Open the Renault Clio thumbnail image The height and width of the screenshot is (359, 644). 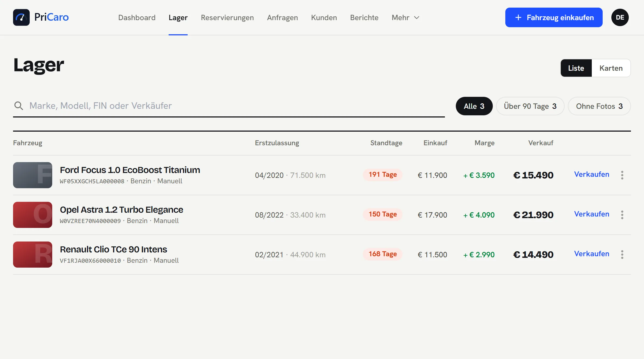click(33, 254)
